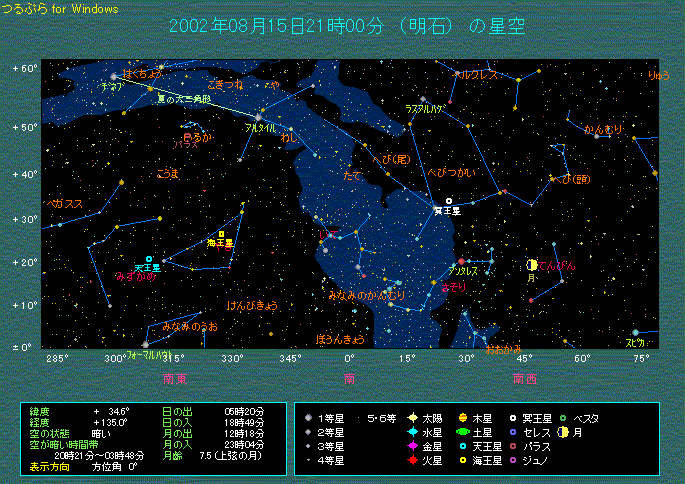Image resolution: width=685 pixels, height=484 pixels.
Task: Click the 南西 direction label
Action: click(x=525, y=378)
